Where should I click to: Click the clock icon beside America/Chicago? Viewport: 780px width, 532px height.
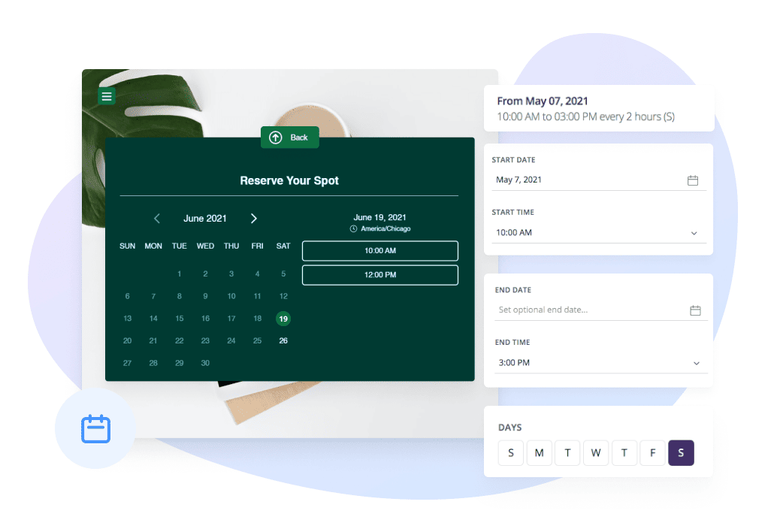(x=353, y=229)
